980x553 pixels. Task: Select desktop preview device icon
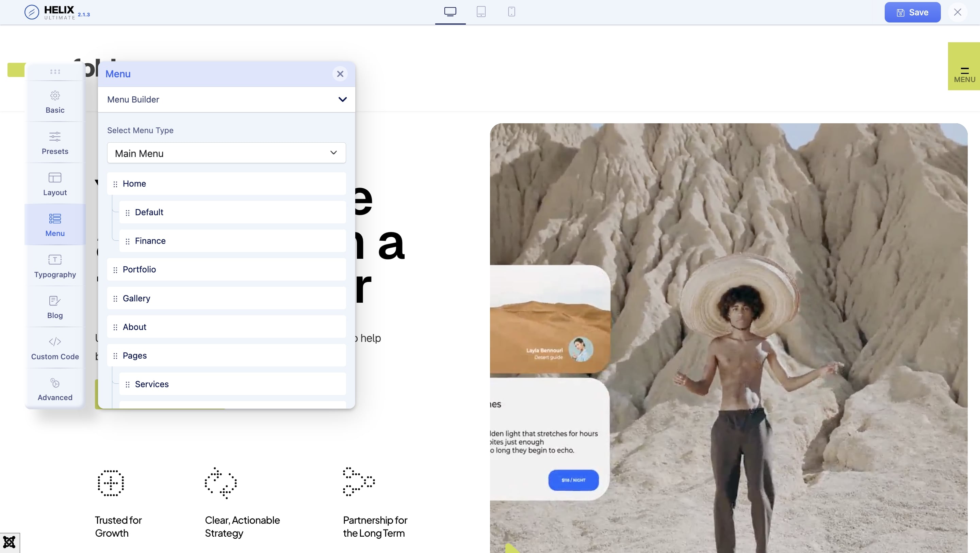pyautogui.click(x=450, y=12)
